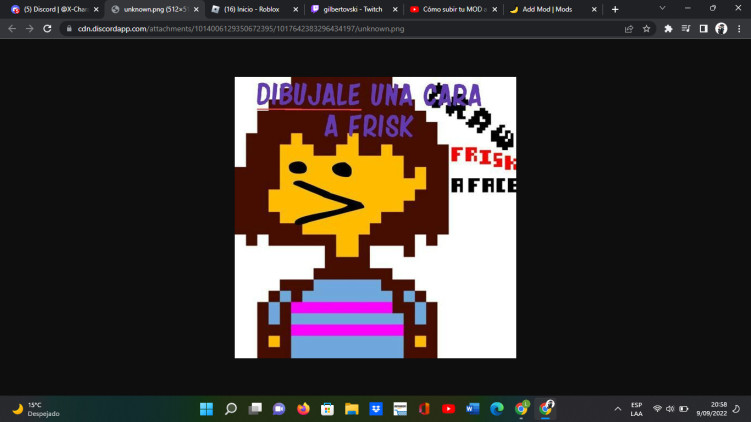Open the taskbar Search
The width and height of the screenshot is (751, 422).
pos(231,409)
